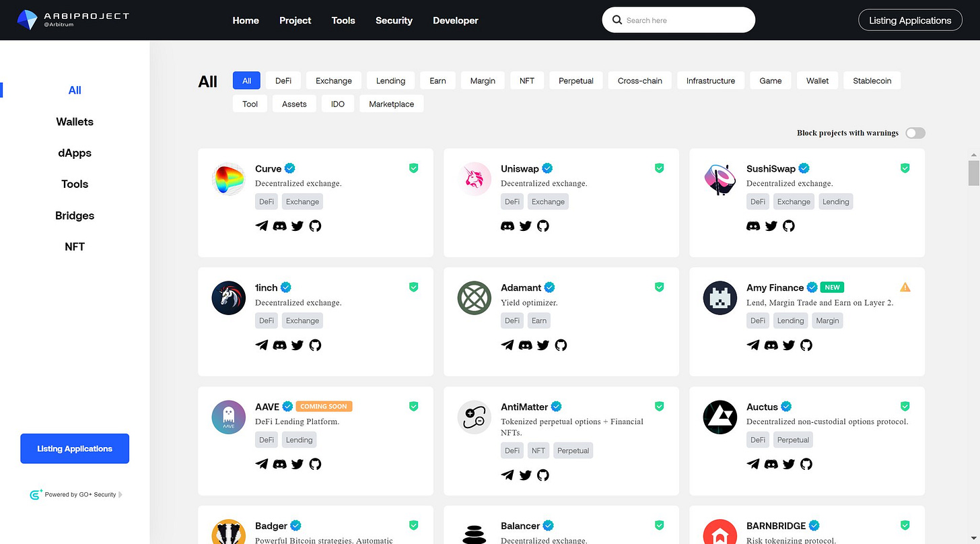Viewport: 980px width, 544px height.
Task: Filter by Perpetual category chip
Action: 576,81
